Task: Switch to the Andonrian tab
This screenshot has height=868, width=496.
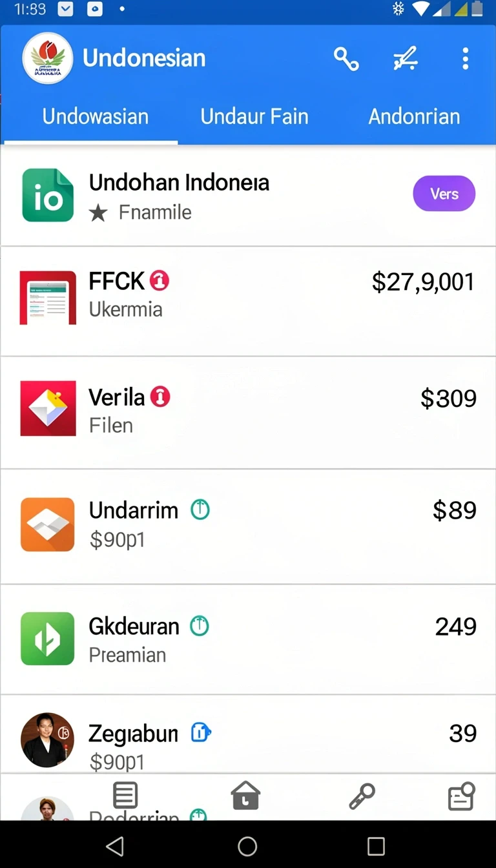Action: coord(414,116)
